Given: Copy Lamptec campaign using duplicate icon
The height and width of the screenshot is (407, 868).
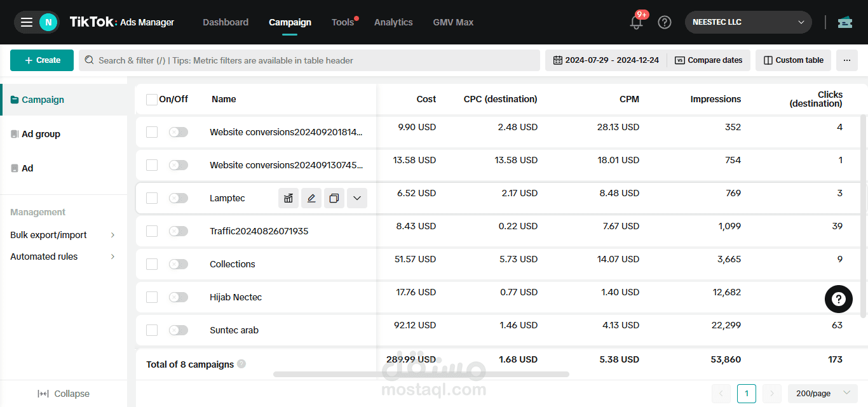Looking at the screenshot, I should point(334,198).
